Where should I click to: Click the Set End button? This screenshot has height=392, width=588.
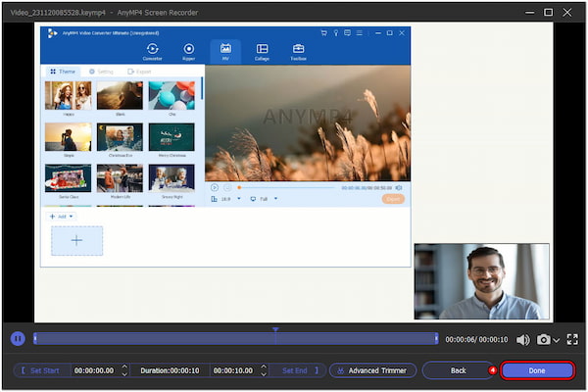296,370
